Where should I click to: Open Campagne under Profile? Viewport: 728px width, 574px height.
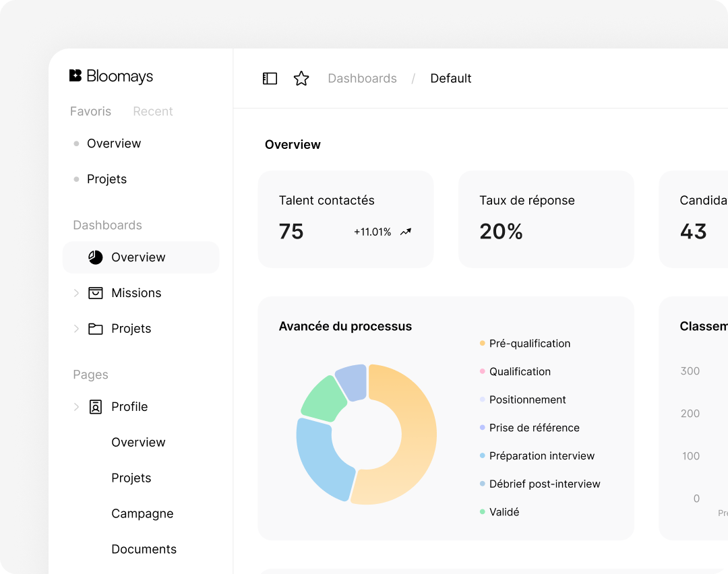tap(142, 513)
